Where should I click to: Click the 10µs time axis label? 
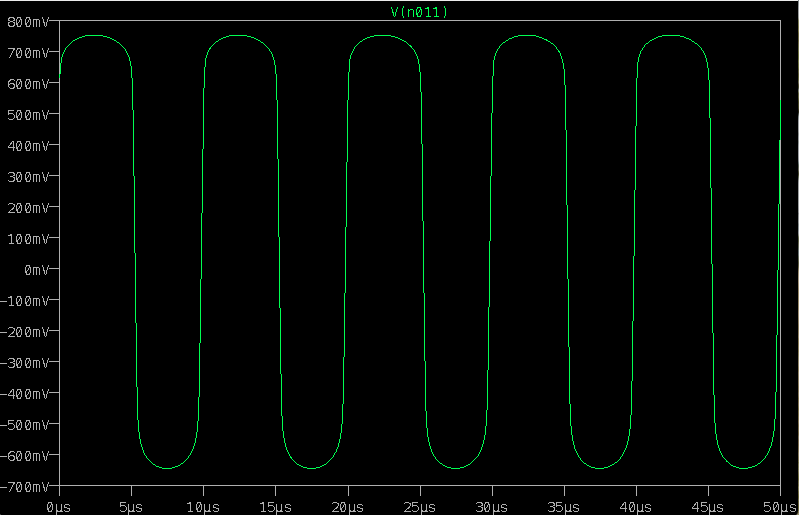coord(203,507)
